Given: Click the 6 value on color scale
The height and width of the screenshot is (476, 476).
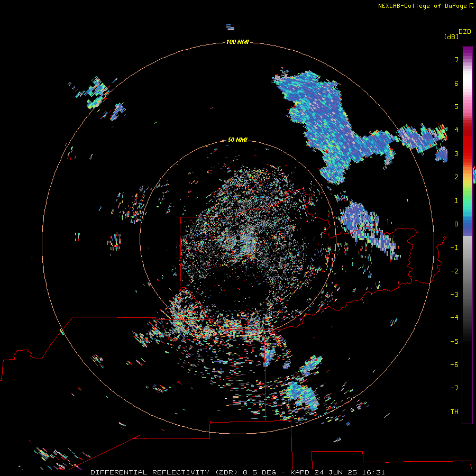Looking at the screenshot, I should click(456, 83).
